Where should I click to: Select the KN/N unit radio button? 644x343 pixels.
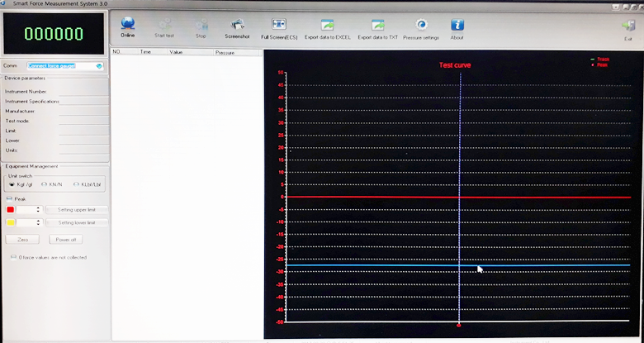44,184
